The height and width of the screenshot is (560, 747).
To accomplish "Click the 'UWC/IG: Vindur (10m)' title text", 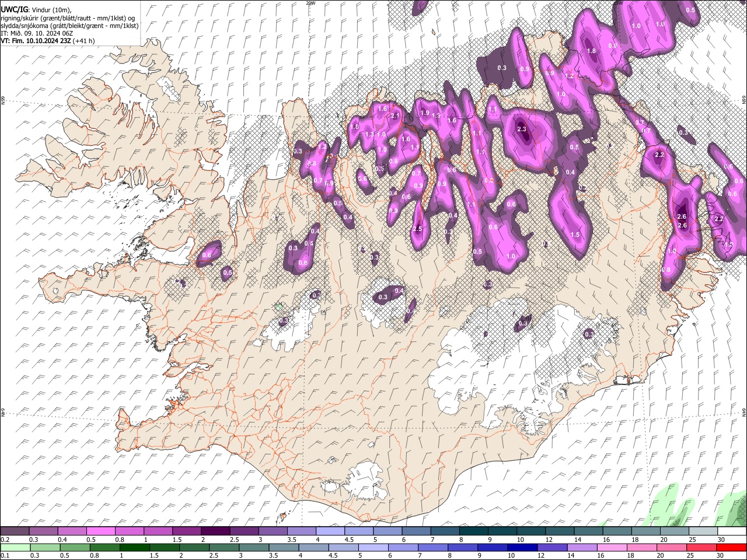I will point(36,10).
